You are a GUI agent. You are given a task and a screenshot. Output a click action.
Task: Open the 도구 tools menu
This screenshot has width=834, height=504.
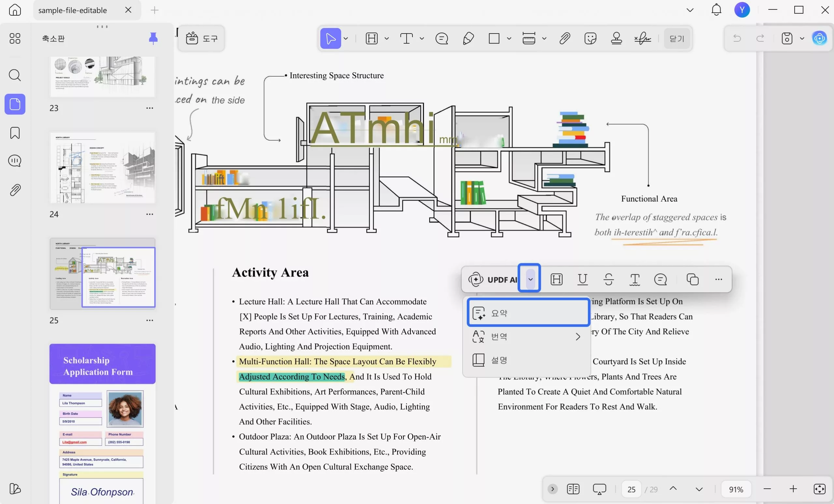coord(201,38)
